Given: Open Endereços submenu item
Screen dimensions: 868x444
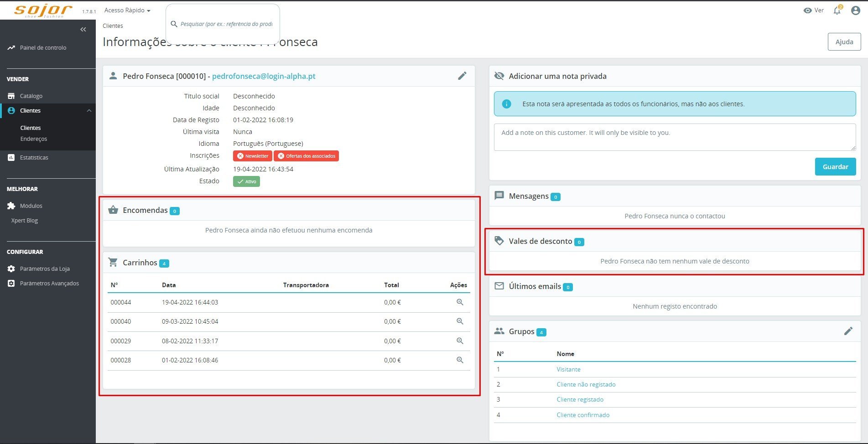Looking at the screenshot, I should 34,139.
